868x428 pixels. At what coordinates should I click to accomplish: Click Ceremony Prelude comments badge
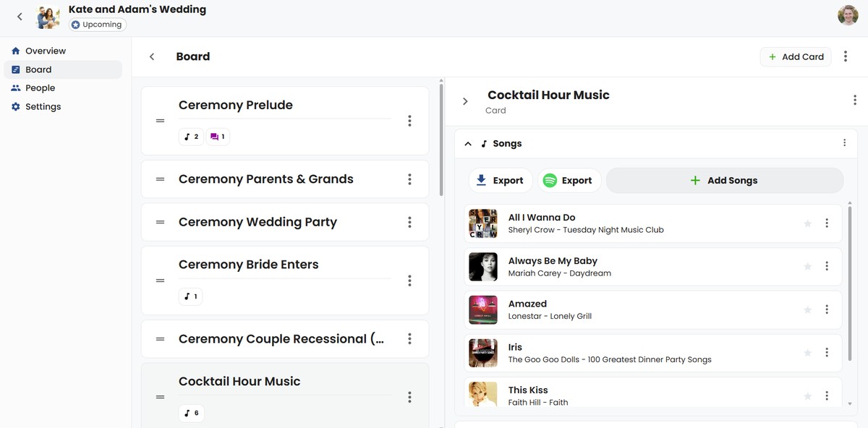click(x=218, y=137)
